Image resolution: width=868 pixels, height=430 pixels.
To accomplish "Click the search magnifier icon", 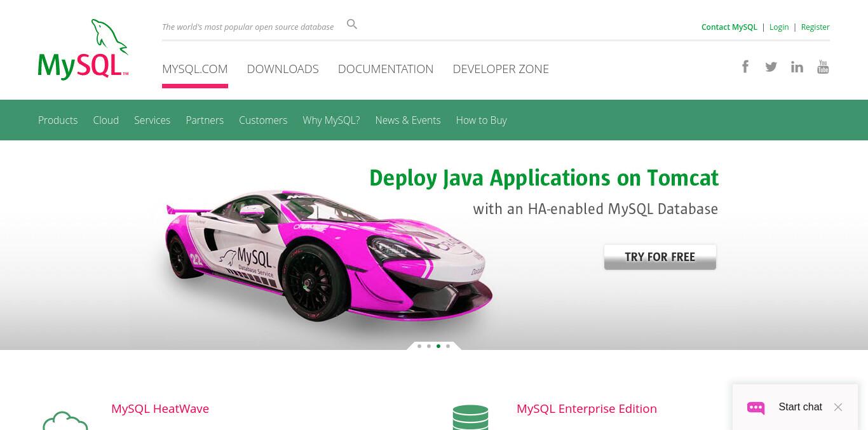I will pyautogui.click(x=352, y=24).
